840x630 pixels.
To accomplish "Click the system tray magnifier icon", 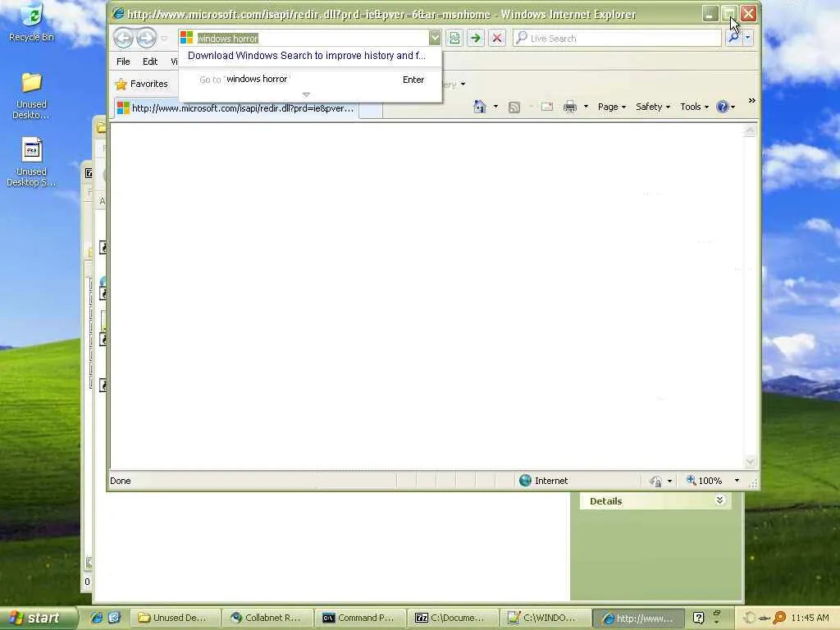I will coord(779,618).
